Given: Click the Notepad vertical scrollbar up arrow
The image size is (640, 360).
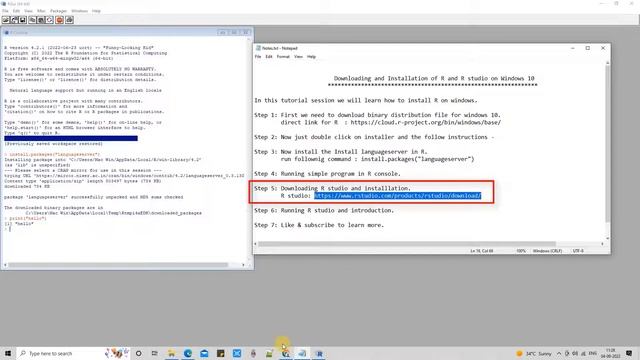Looking at the screenshot, I should tap(608, 63).
